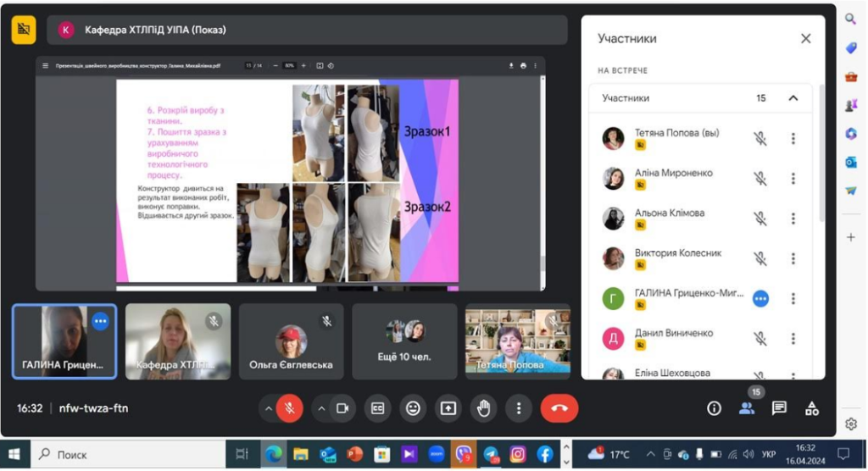Collapse the Участники list with 15 members
Viewport: 868px width, 471px height.
(793, 98)
